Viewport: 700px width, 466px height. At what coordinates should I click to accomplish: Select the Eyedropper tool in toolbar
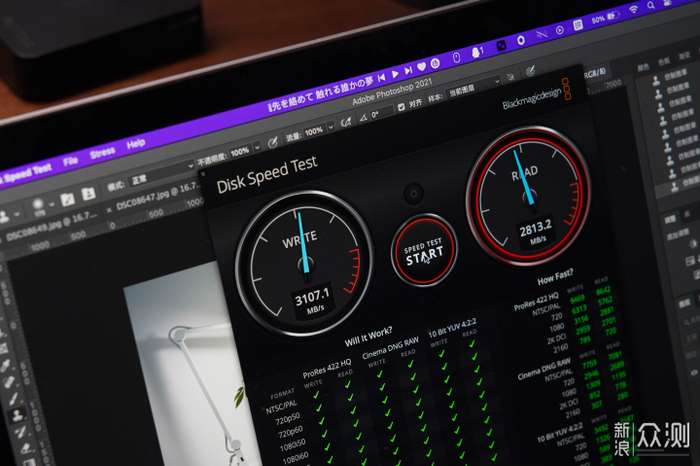[5, 366]
